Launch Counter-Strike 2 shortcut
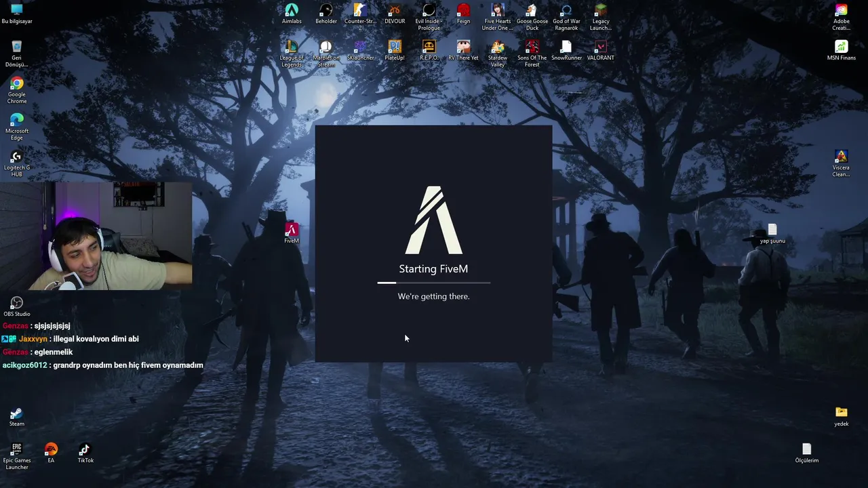The height and width of the screenshot is (488, 868). 360,17
